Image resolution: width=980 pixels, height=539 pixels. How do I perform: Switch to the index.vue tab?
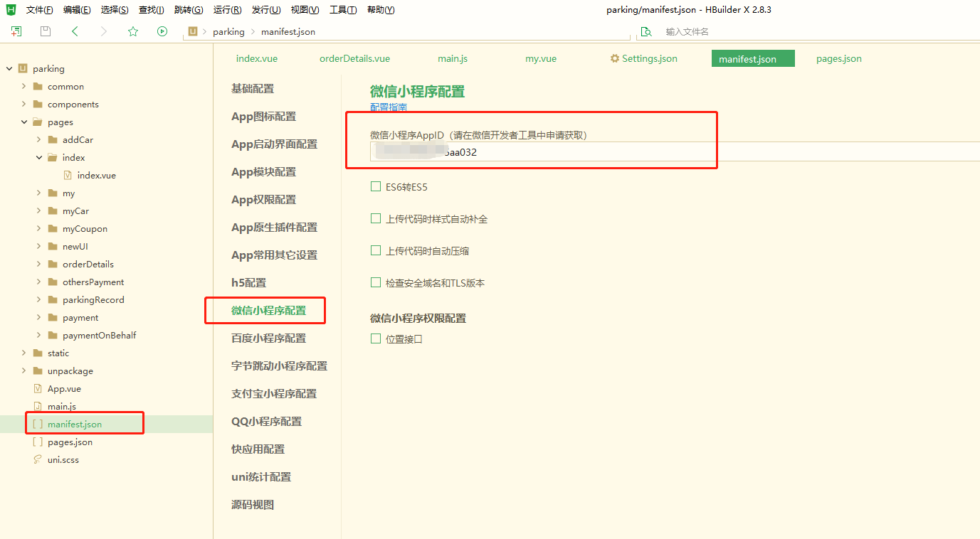[x=257, y=58]
